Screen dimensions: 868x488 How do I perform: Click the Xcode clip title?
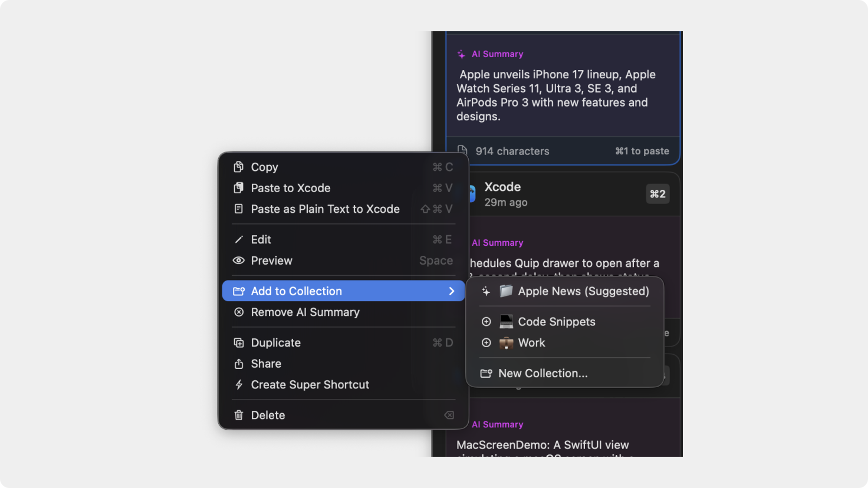pos(502,187)
